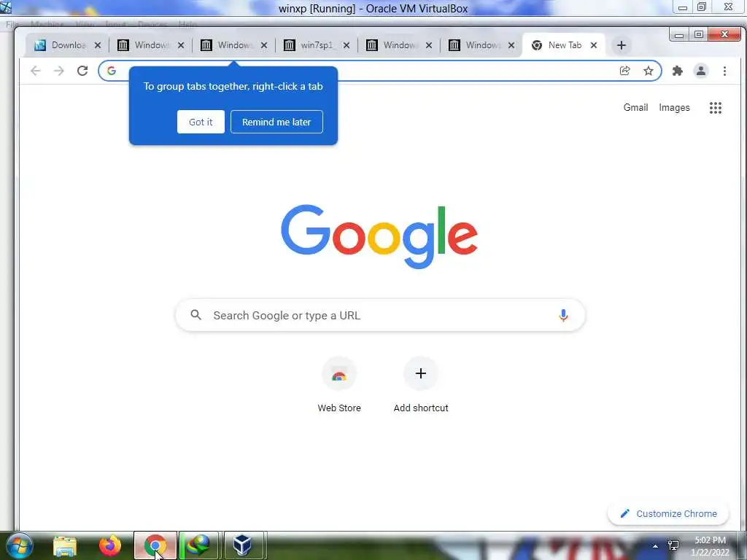Dismiss the tip with Got it

201,122
